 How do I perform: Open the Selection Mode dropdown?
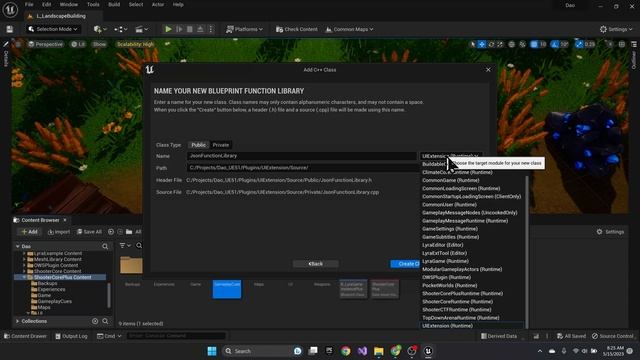click(x=53, y=29)
